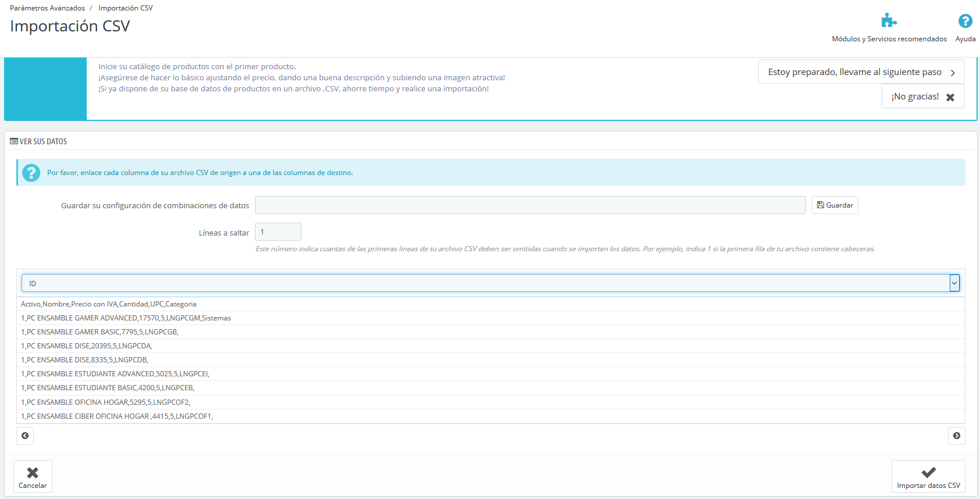The width and height of the screenshot is (980, 499).
Task: Select row PC ENSAMBLE CIBER OFICINA HOGAR
Action: coord(491,416)
